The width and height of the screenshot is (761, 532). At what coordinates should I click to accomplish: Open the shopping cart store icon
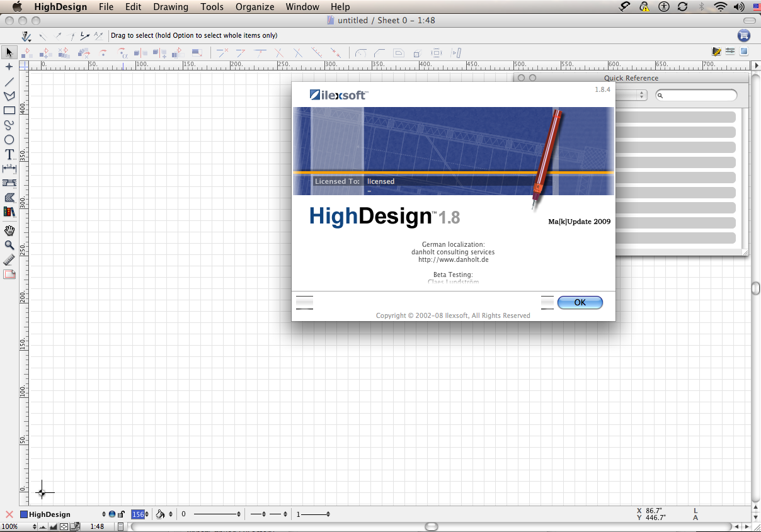[744, 36]
